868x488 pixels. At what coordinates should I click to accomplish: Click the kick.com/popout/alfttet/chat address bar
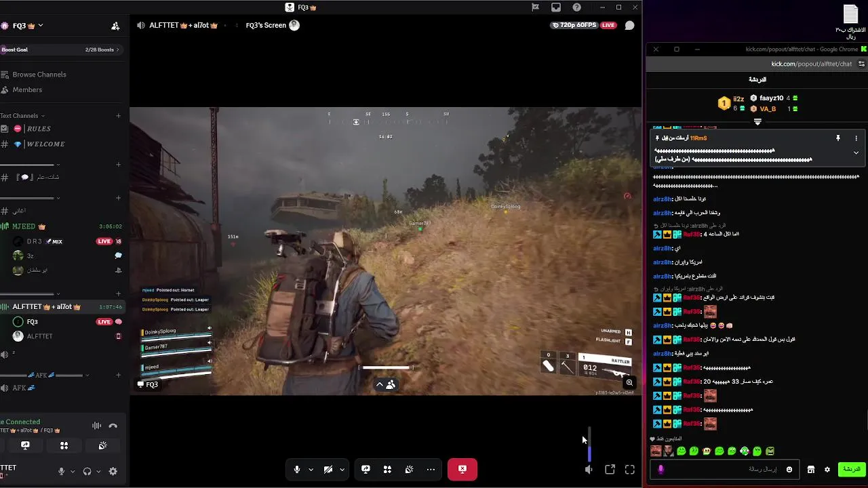[811, 64]
